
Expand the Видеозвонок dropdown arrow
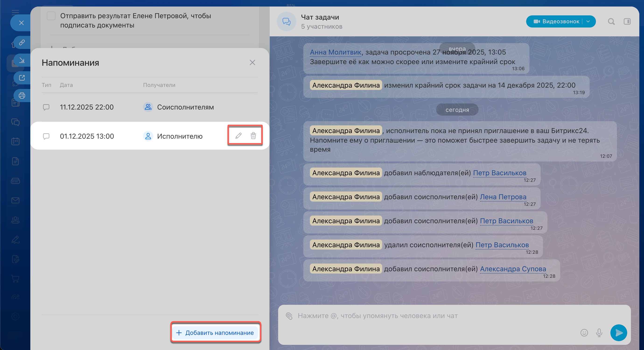pos(588,21)
